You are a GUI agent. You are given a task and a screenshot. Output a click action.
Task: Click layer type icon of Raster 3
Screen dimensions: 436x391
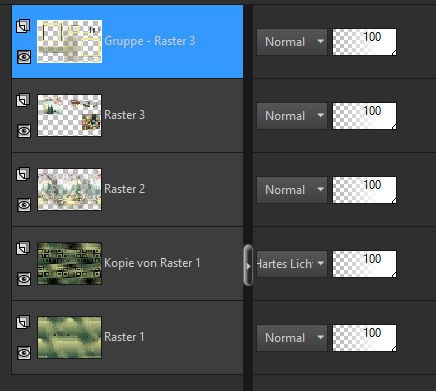(23, 100)
